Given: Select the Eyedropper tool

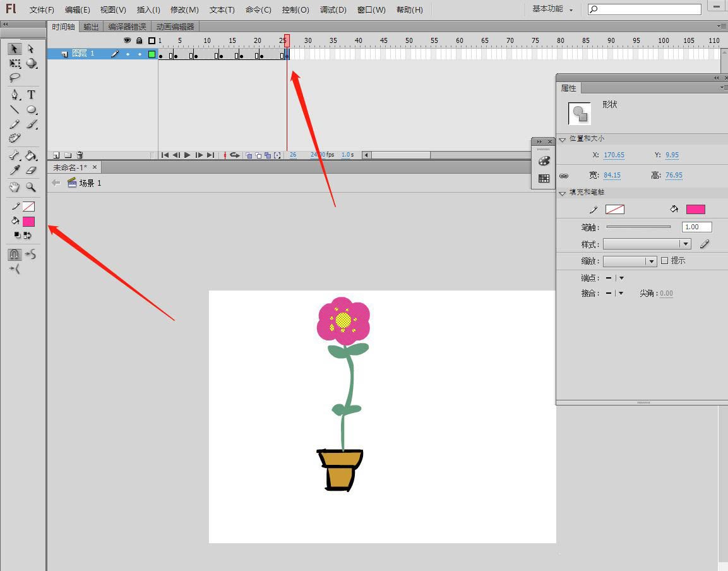Looking at the screenshot, I should 15,170.
